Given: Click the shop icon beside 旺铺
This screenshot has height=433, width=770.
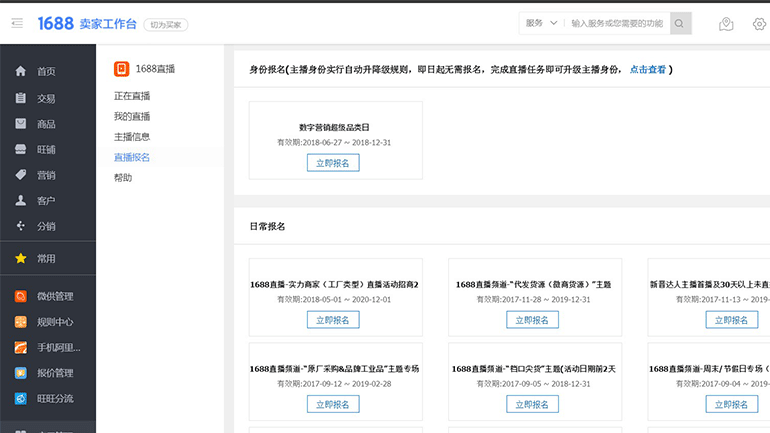Looking at the screenshot, I should coord(21,149).
